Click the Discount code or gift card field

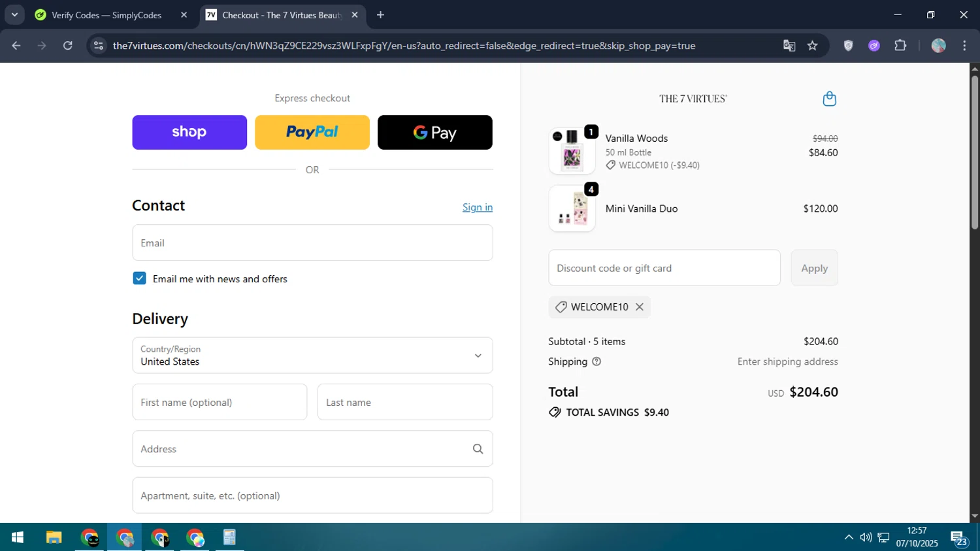[664, 268]
